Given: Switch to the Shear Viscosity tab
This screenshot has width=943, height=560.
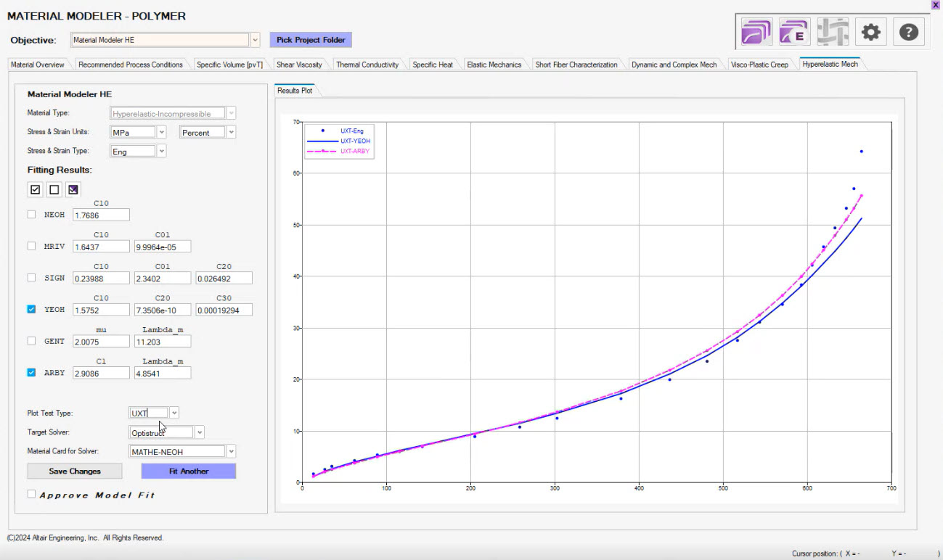Looking at the screenshot, I should coord(298,65).
